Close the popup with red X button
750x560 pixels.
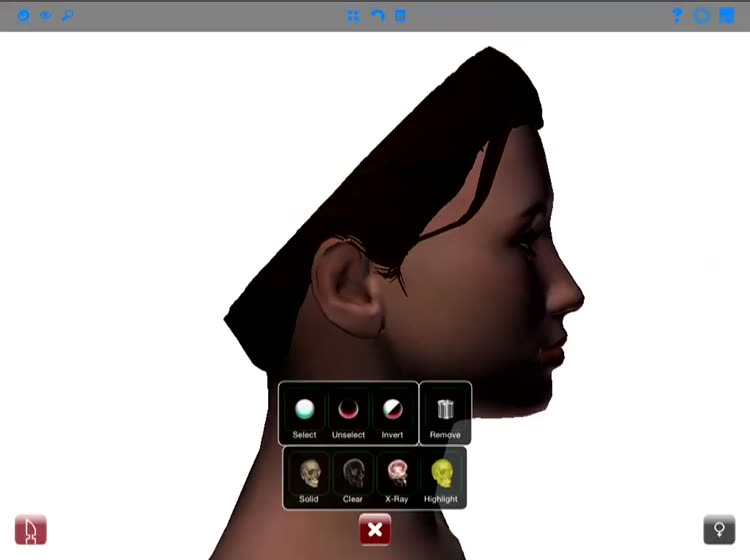coord(375,529)
